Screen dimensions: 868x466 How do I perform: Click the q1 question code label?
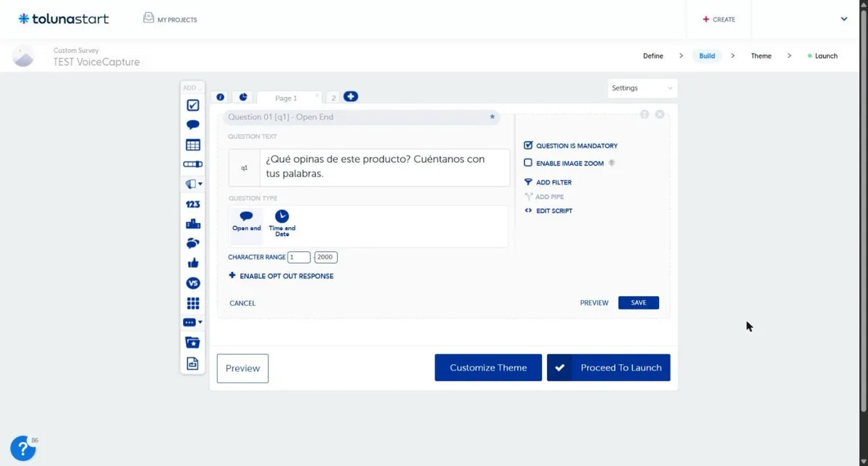pyautogui.click(x=244, y=168)
